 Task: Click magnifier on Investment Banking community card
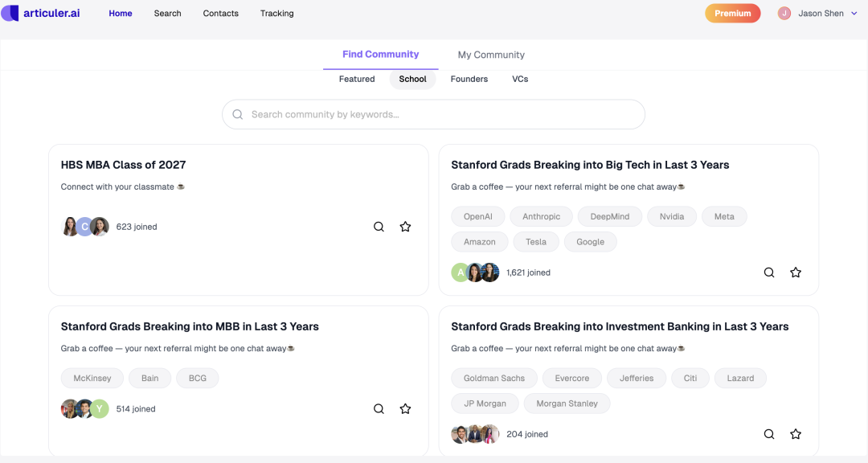[x=769, y=434]
